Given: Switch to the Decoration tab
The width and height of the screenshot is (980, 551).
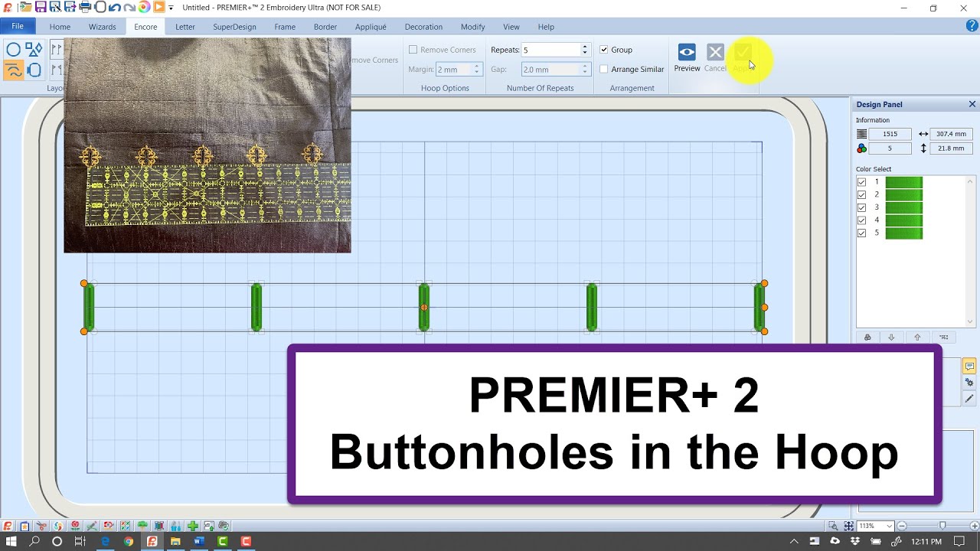Looking at the screenshot, I should [423, 27].
